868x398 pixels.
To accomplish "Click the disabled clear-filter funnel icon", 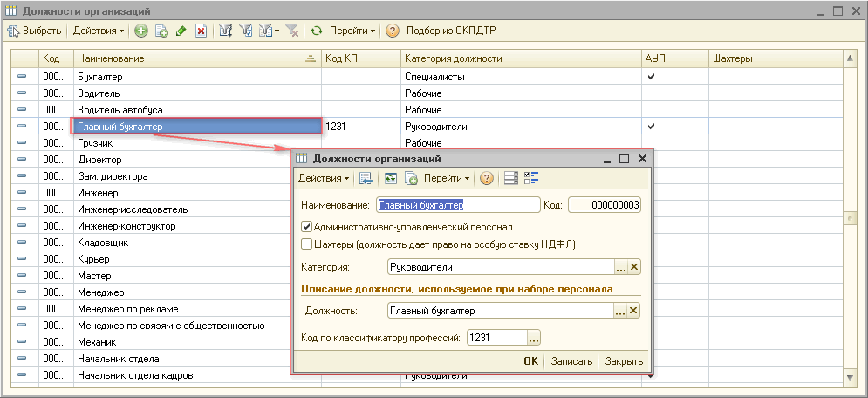I will 293,31.
